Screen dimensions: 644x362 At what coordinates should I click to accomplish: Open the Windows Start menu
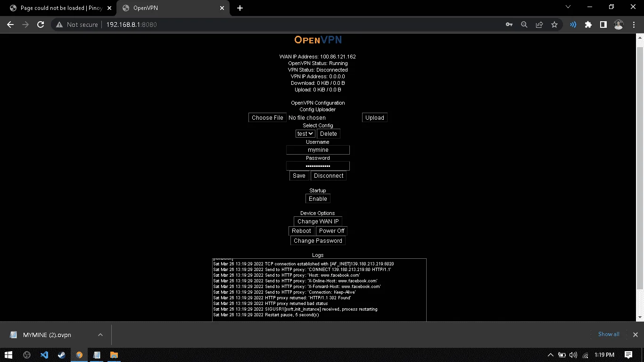tap(8, 355)
